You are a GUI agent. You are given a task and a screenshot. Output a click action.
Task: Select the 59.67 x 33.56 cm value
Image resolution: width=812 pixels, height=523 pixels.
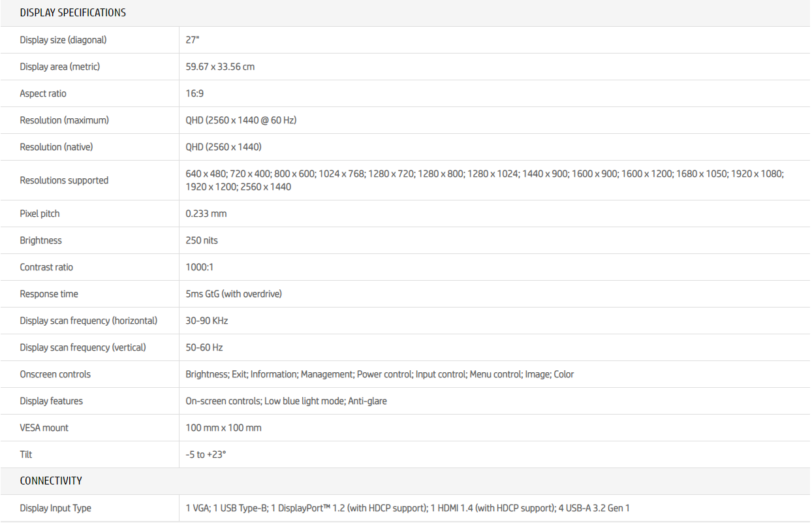[x=220, y=67]
